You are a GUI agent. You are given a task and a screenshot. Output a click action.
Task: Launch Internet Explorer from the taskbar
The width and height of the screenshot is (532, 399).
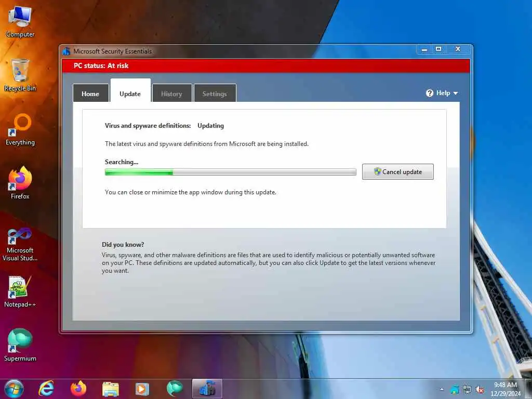(x=46, y=389)
